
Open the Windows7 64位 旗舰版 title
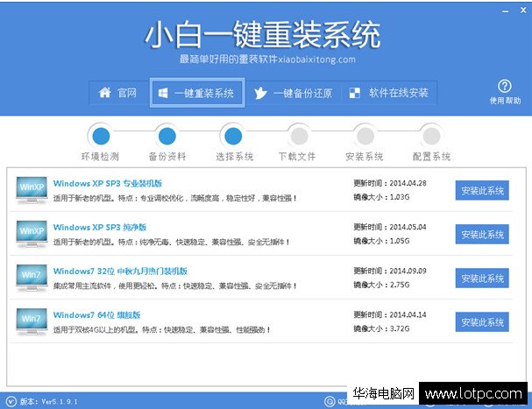pos(96,315)
